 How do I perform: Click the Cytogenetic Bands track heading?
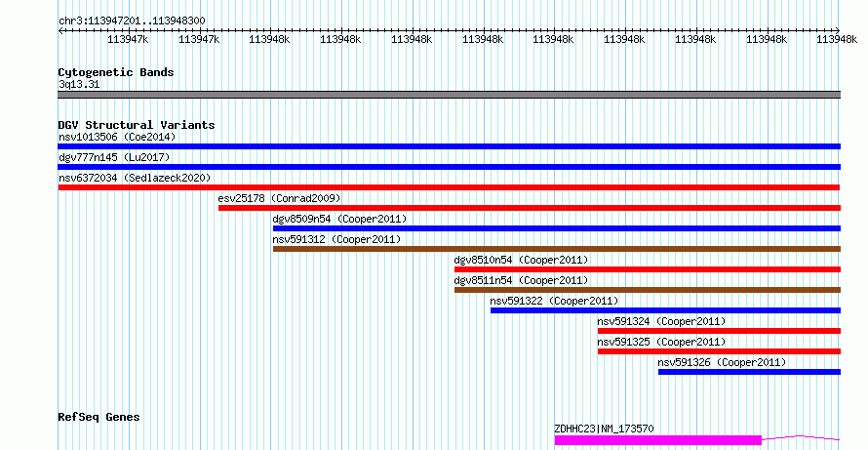[116, 72]
